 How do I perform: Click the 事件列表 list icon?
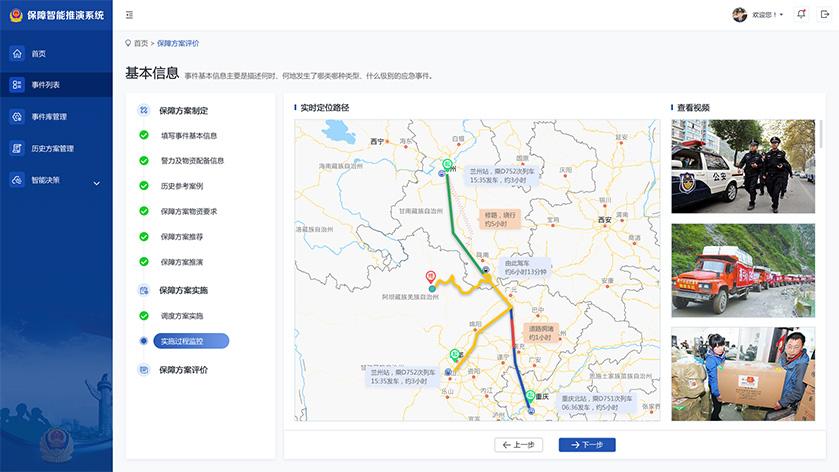[17, 85]
